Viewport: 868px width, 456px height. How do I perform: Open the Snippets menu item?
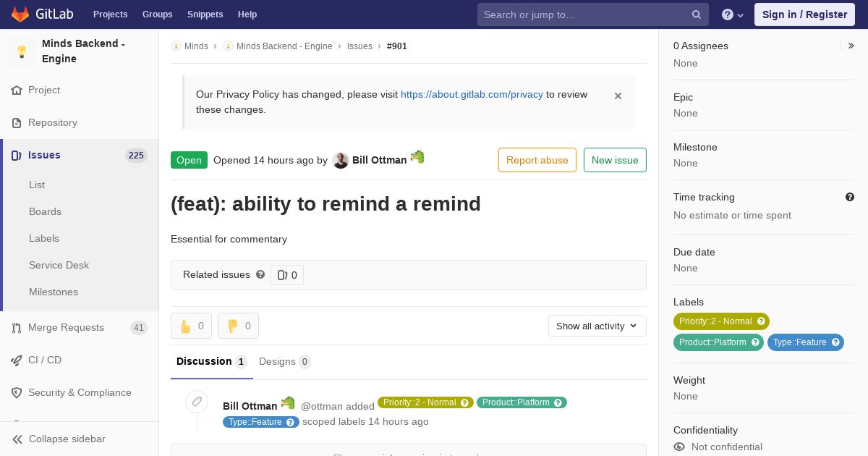tap(205, 14)
